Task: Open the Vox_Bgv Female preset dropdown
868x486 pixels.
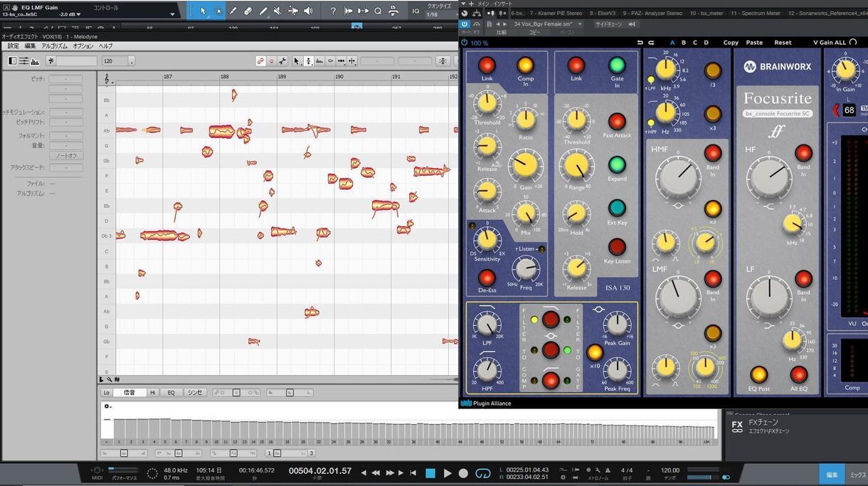Action: 579,24
